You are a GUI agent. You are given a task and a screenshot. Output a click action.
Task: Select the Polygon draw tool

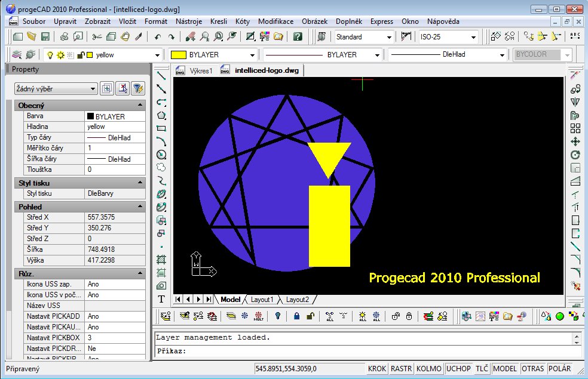point(161,115)
